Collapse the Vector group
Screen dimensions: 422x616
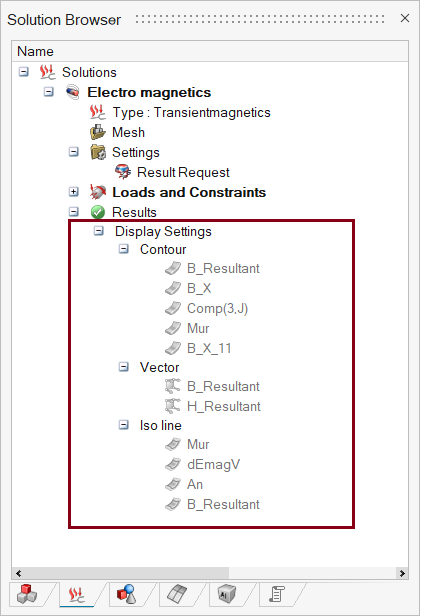point(124,367)
